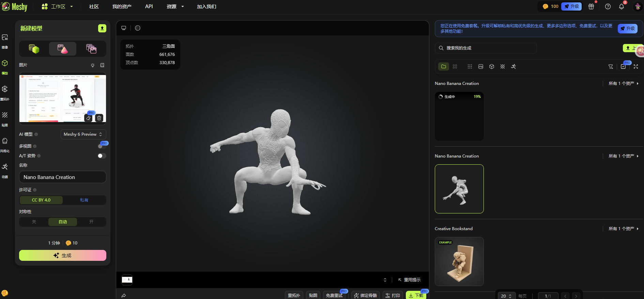Click the share arrow icon below viewport

pyautogui.click(x=124, y=296)
